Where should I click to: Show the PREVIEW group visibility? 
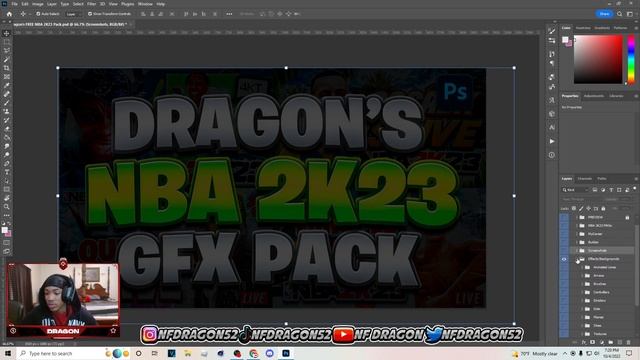tap(564, 218)
